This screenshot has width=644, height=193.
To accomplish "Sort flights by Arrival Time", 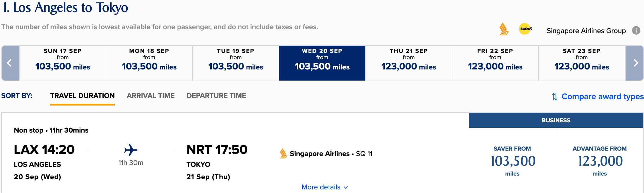I will [150, 96].
